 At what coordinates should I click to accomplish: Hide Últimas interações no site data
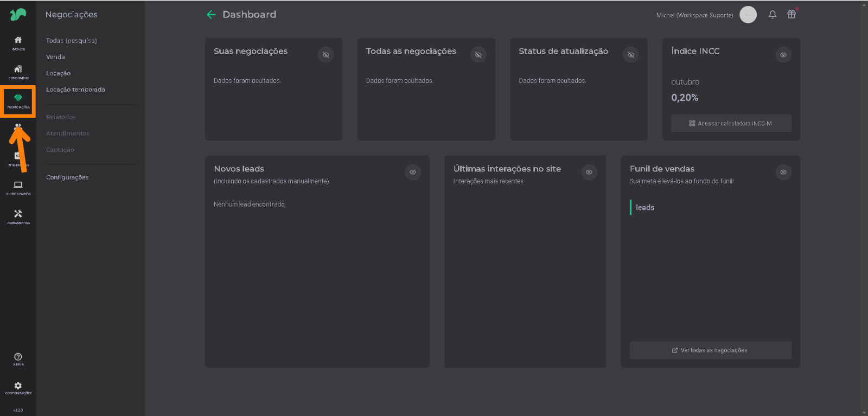tap(589, 172)
